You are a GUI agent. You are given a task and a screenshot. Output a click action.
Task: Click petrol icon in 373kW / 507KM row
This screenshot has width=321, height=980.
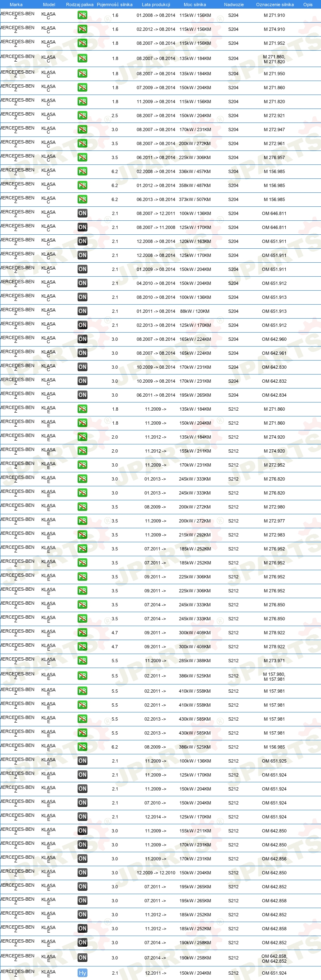click(x=83, y=199)
